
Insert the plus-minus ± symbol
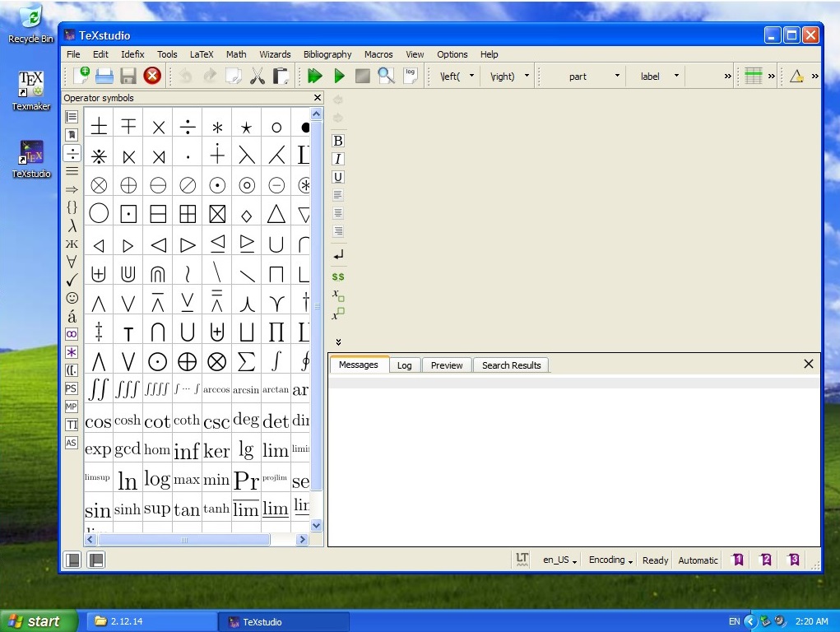pos(99,127)
